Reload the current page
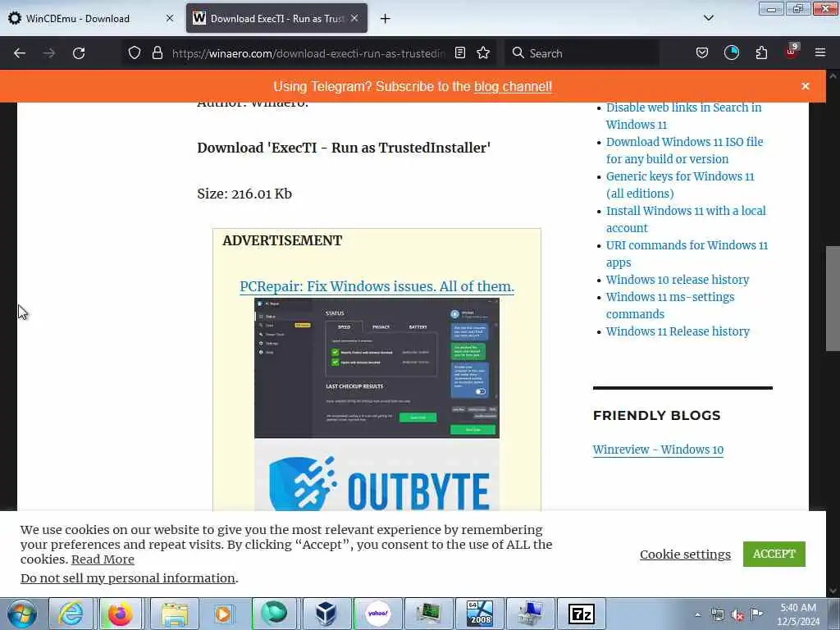Viewport: 840px width, 630px height. click(x=79, y=53)
